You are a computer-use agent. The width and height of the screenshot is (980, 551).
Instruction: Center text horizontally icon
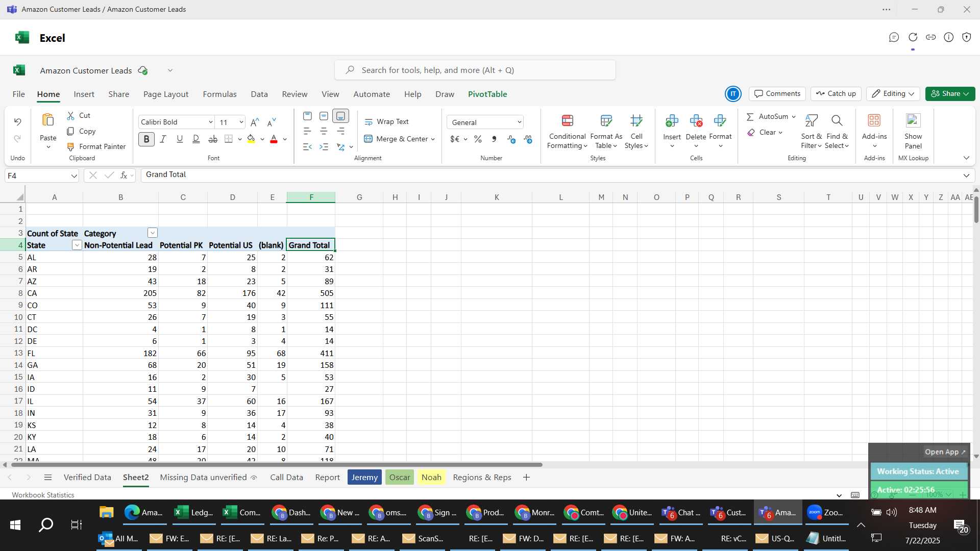click(324, 132)
